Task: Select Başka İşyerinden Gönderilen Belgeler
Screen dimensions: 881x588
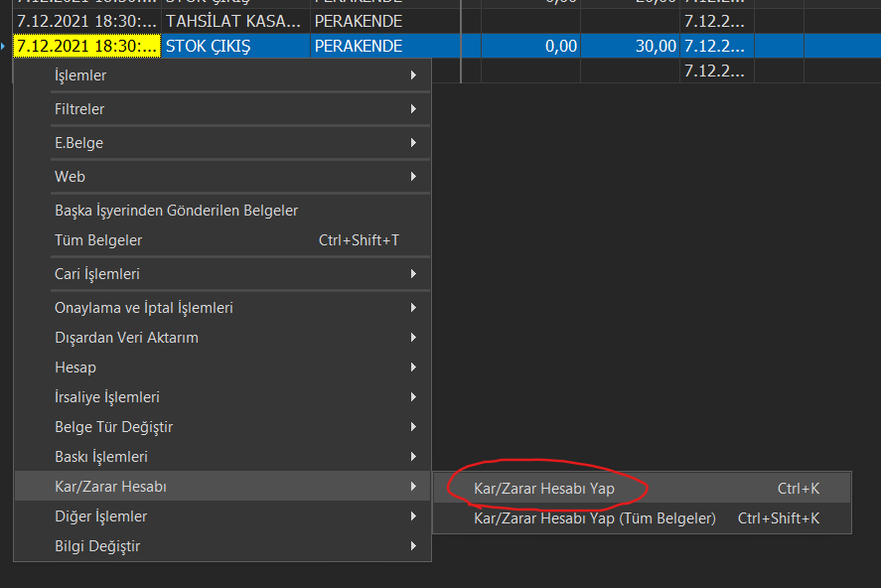Action: 176,211
